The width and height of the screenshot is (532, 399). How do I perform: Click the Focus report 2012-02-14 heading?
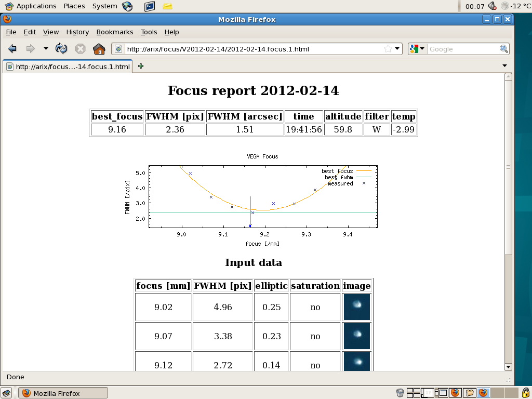pyautogui.click(x=254, y=90)
